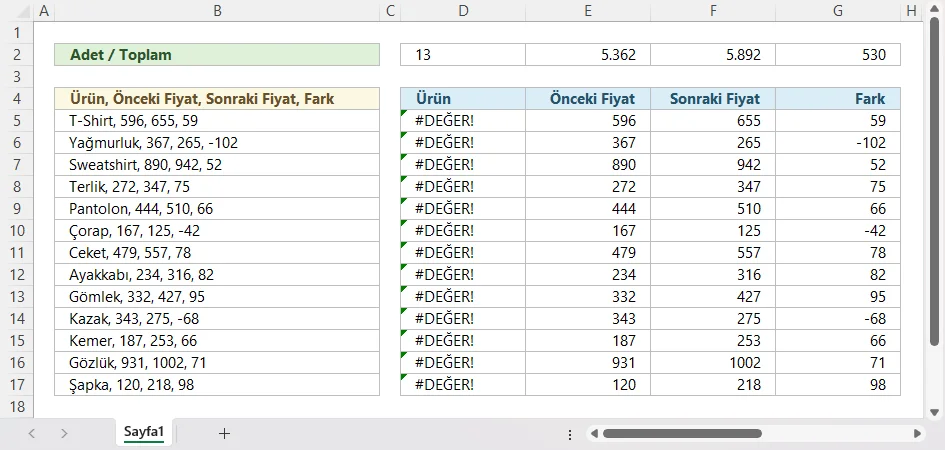Click the next sheet navigation arrow
The image size is (945, 450).
64,433
